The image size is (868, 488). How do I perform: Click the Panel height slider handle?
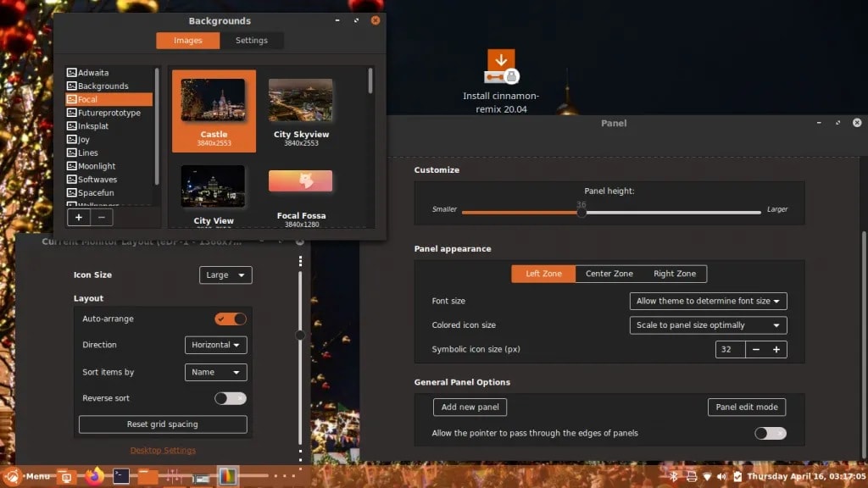(581, 212)
